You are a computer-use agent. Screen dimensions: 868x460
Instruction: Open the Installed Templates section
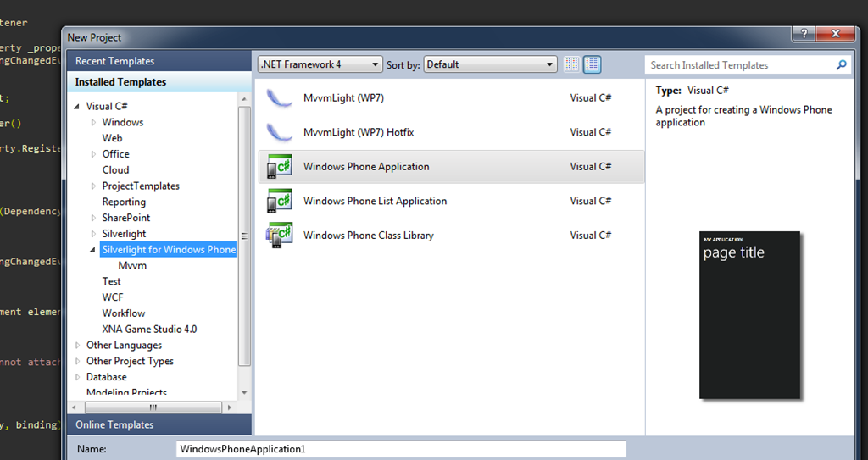(x=159, y=82)
